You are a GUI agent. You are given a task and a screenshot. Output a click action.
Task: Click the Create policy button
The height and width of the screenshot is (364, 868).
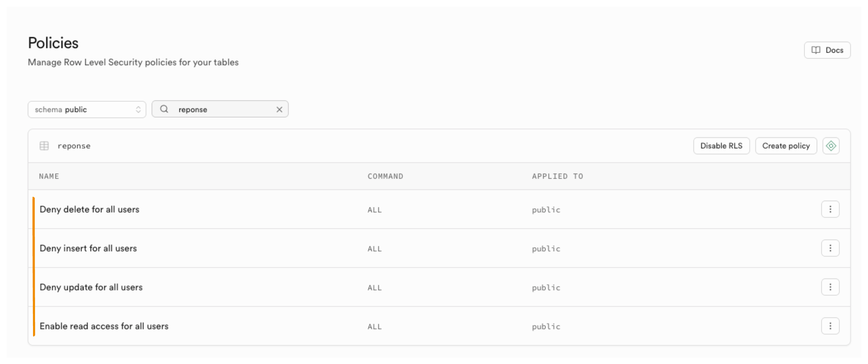tap(786, 146)
